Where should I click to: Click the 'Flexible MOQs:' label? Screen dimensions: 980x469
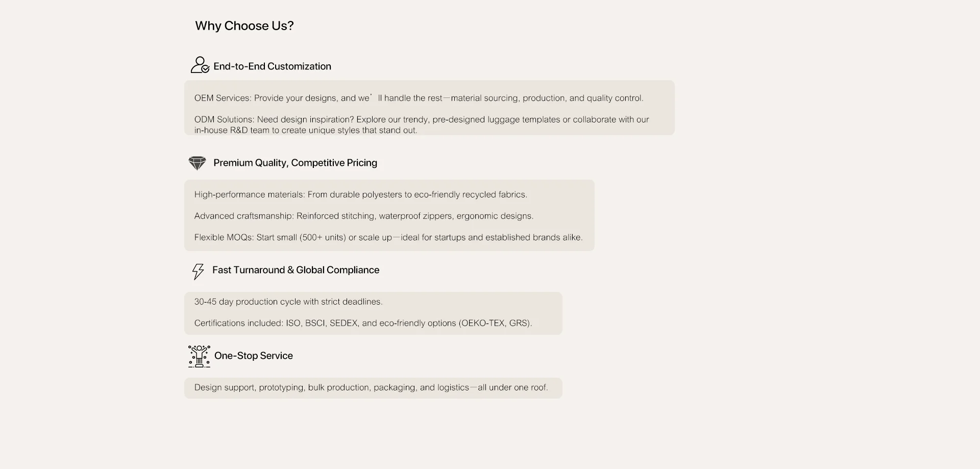[224, 237]
